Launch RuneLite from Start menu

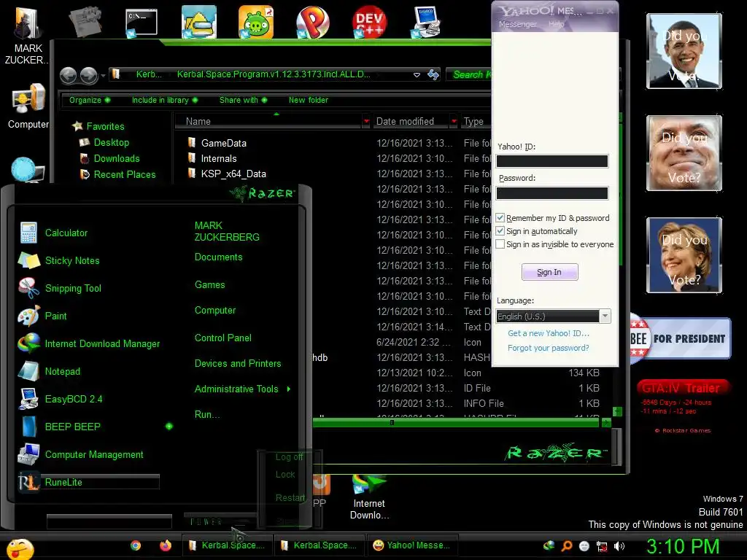(88, 482)
